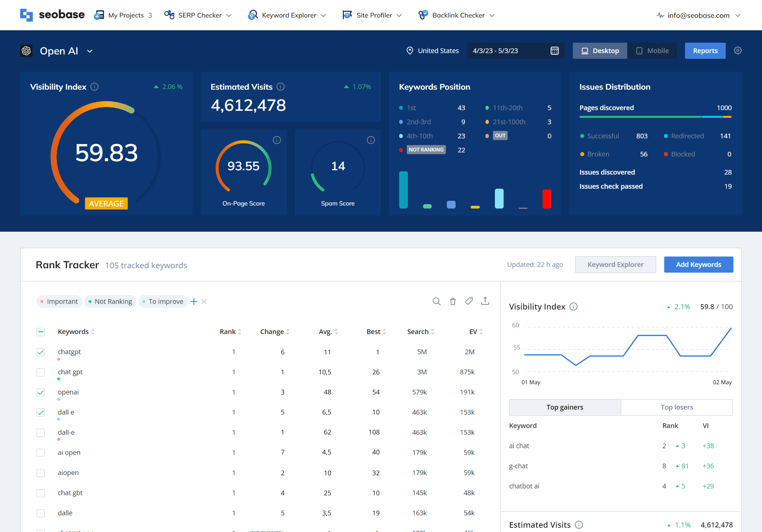Check the chat gbt keyword checkbox

point(40,493)
